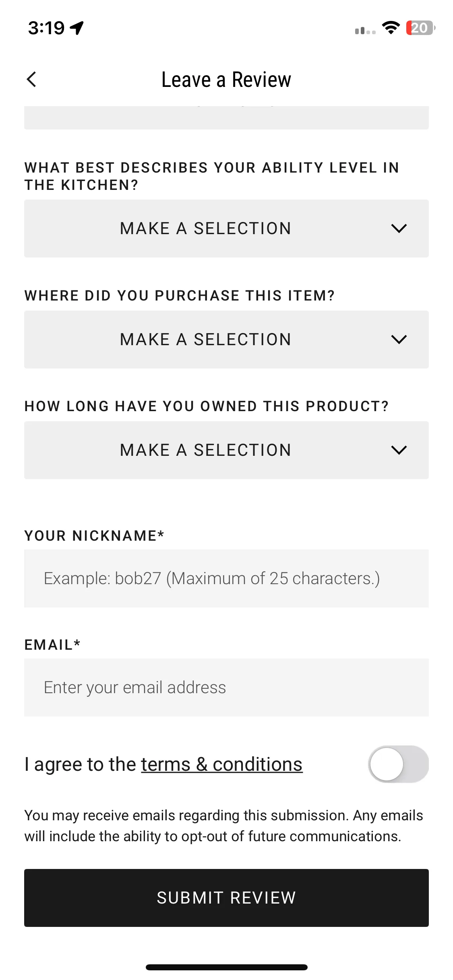453x980 pixels.
Task: Tap the partially hidden field at top
Action: tap(226, 118)
